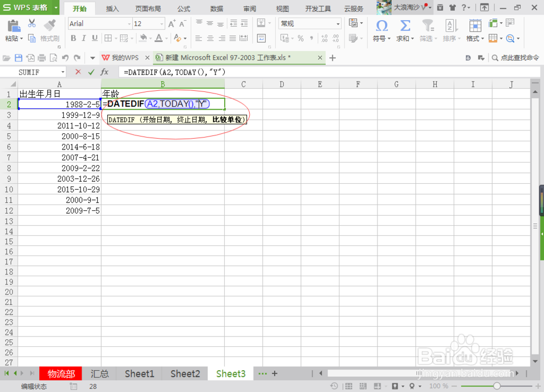Click the fx insert function icon
This screenshot has width=544, height=392.
pos(104,72)
